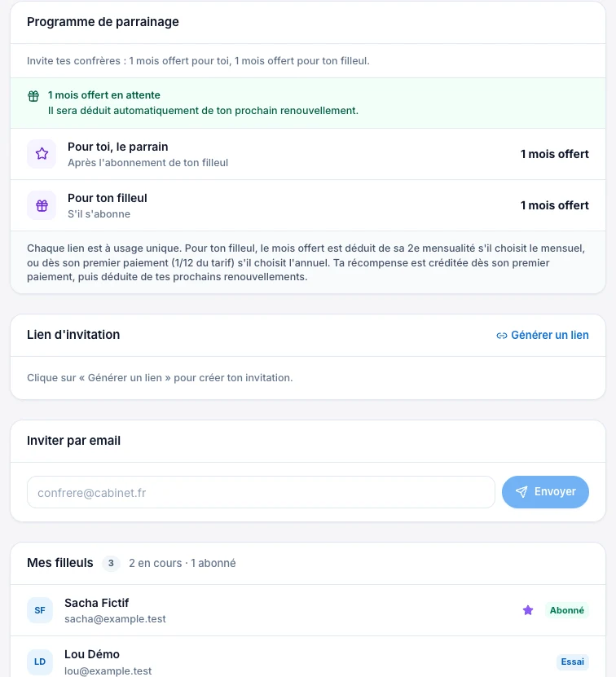616x677 pixels.
Task: Open the Lou Démo referral row
Action: [308, 658]
